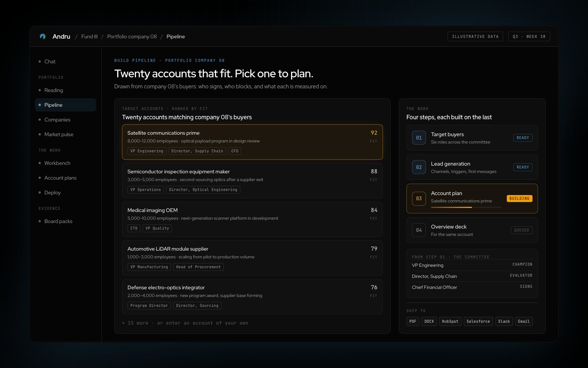The width and height of the screenshot is (588, 368).
Task: Click the Director, Supply Chain role tag
Action: pos(197,151)
